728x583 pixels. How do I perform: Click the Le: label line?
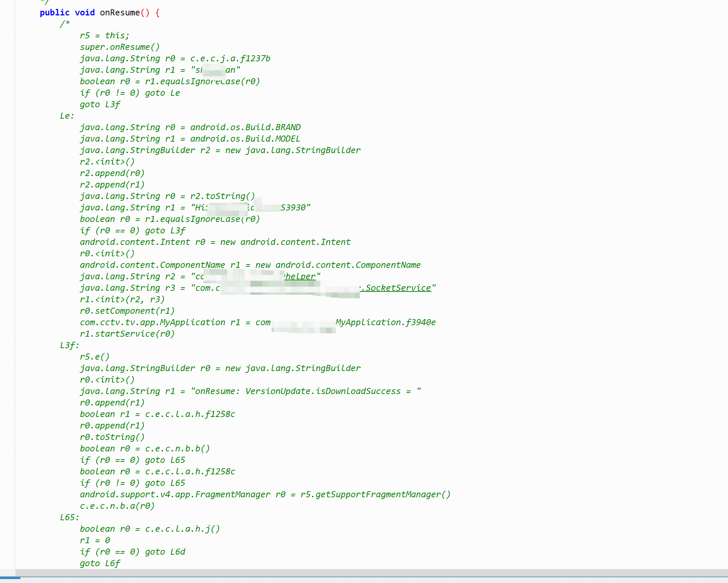[x=67, y=116]
